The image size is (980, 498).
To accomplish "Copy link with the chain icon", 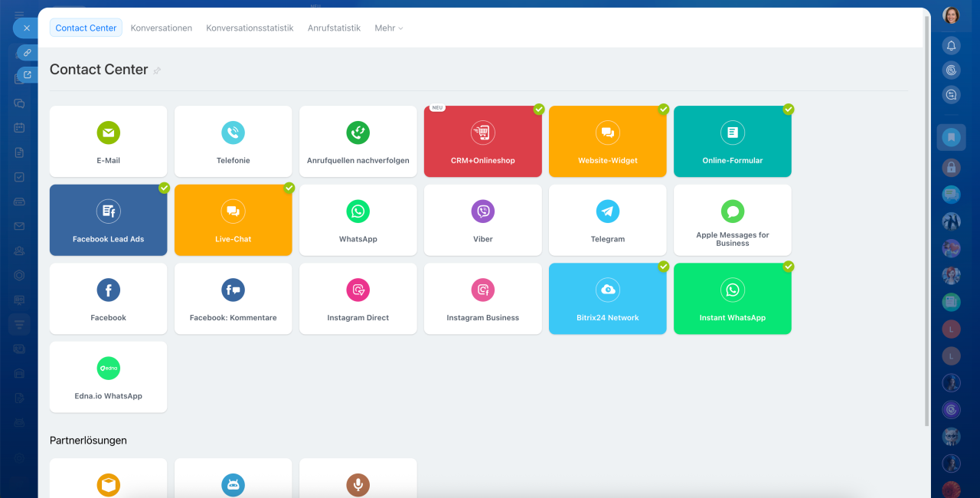I will 27,53.
